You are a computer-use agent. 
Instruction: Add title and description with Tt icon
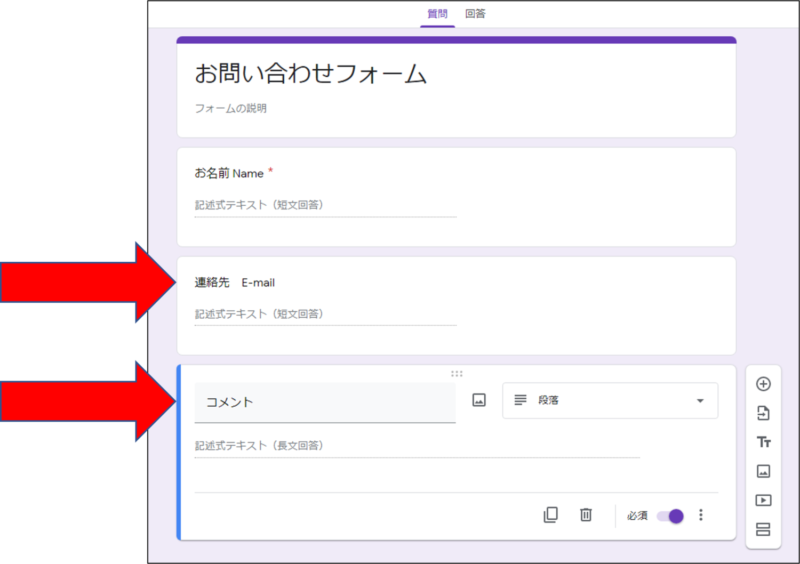click(763, 442)
